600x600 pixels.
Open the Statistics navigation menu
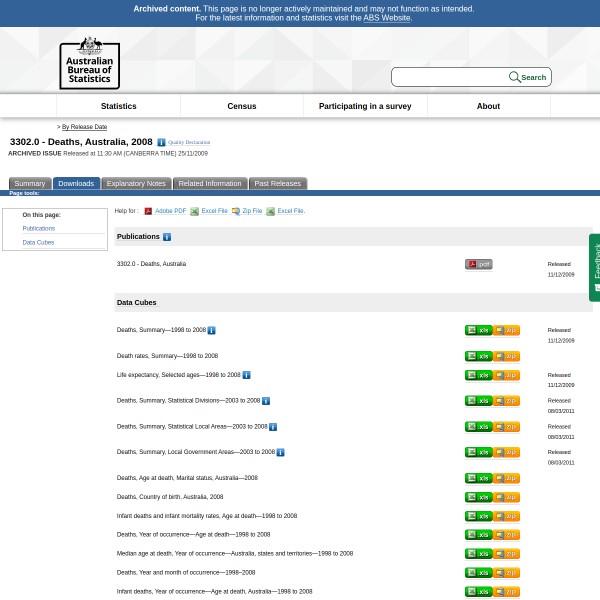[x=118, y=106]
